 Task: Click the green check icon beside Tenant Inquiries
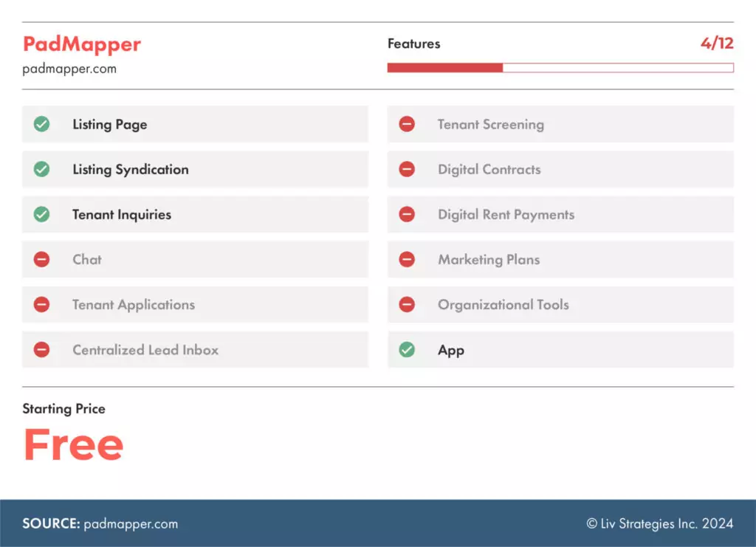(42, 214)
